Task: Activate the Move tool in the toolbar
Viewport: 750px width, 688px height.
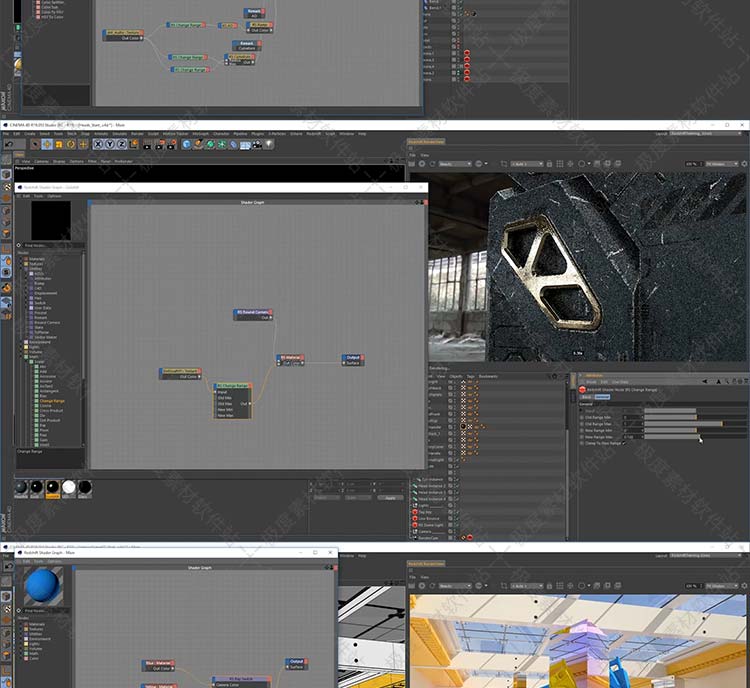Action: click(47, 144)
